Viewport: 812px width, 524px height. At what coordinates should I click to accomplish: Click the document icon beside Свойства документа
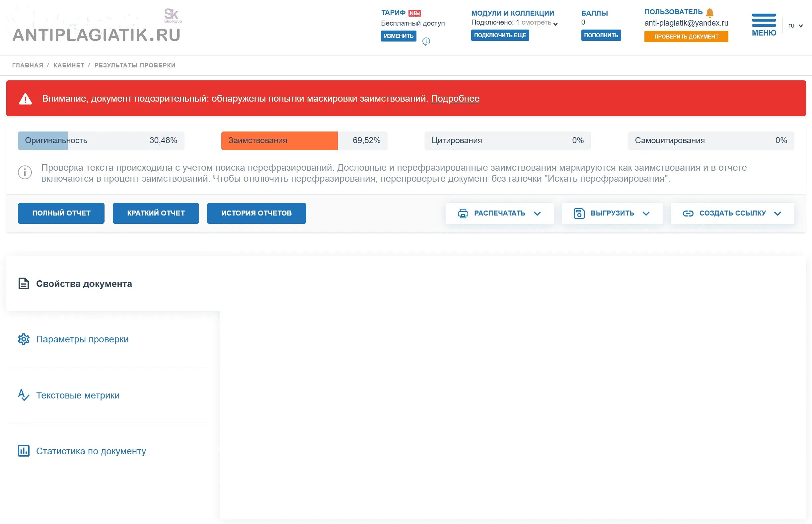[24, 284]
